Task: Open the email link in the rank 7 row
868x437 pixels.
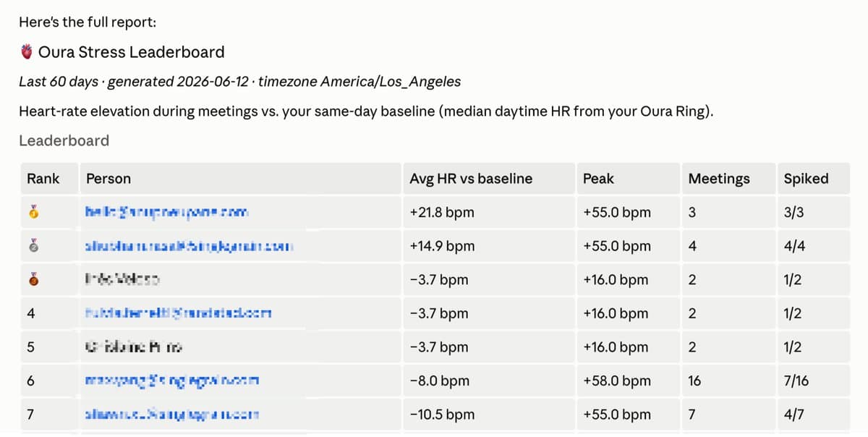Action: (x=172, y=415)
